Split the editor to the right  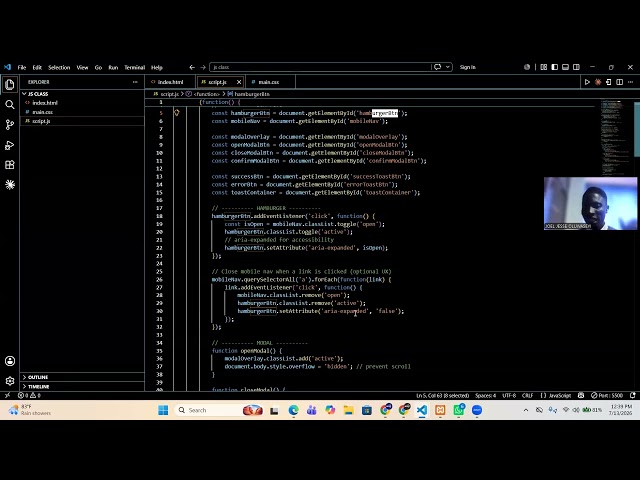620,82
